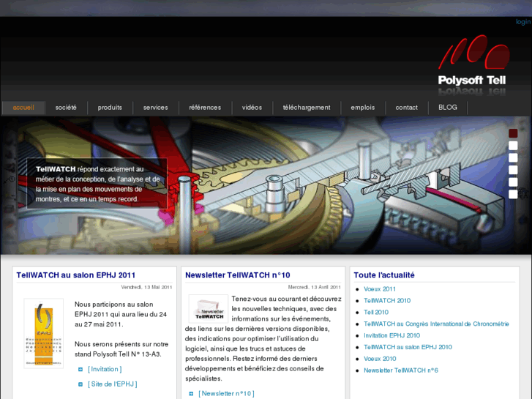Click the arrow icon beside Newsletter n°10
The width and height of the screenshot is (532, 399).
click(x=191, y=394)
